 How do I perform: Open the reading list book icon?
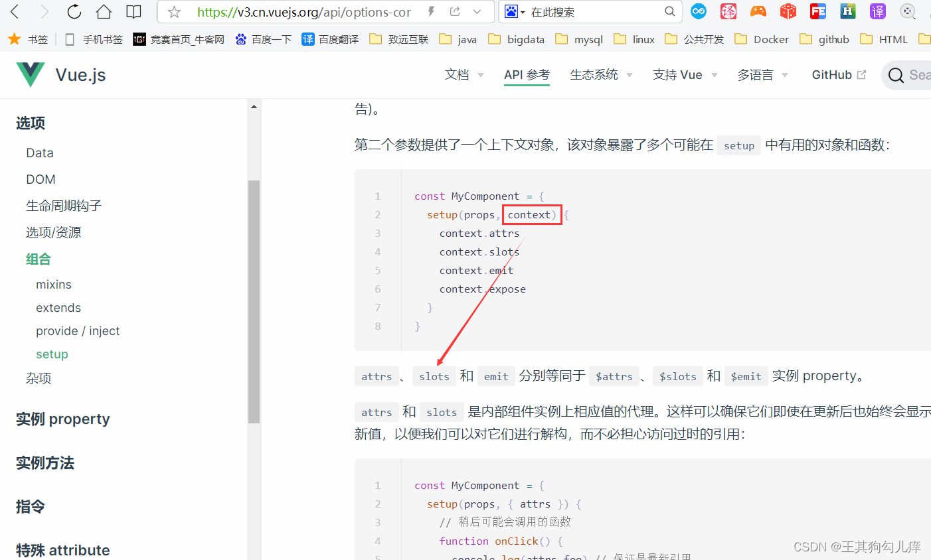point(133,11)
